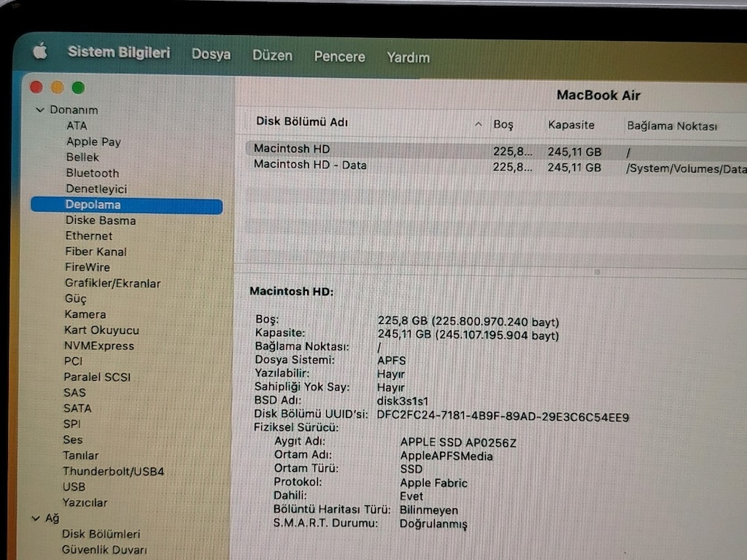This screenshot has width=747, height=560.
Task: Select Fiber Kanal in the sidebar
Action: click(96, 252)
